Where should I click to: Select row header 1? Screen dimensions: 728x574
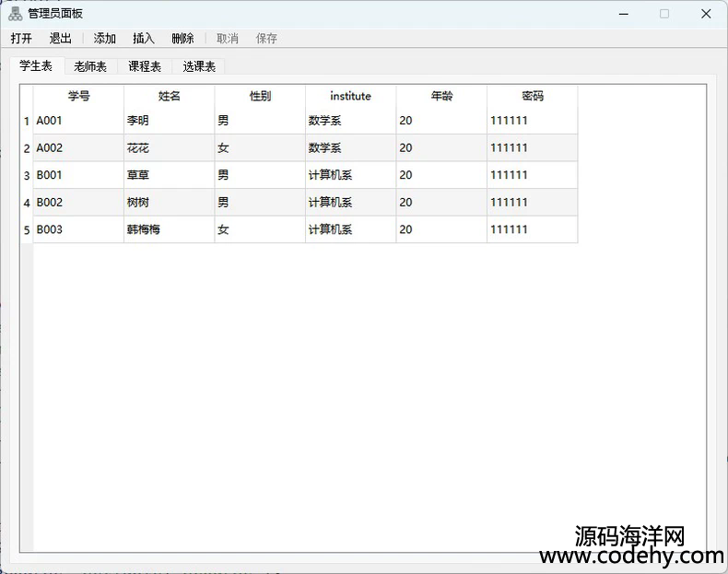pos(27,121)
